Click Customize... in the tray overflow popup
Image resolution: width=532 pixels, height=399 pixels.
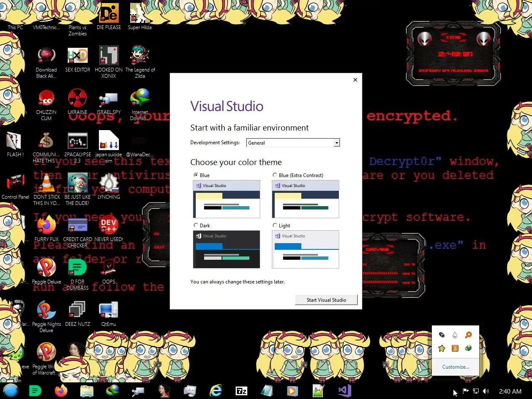click(x=456, y=367)
